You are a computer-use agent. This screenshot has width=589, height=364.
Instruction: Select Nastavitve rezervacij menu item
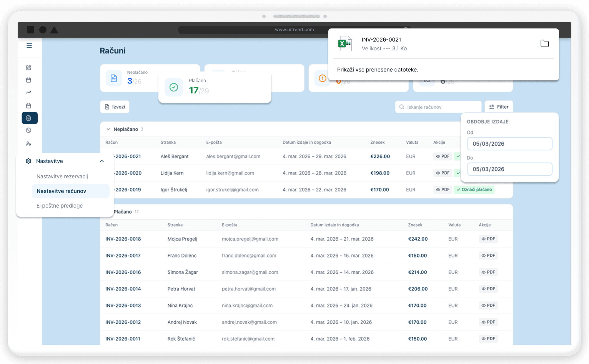click(x=62, y=176)
